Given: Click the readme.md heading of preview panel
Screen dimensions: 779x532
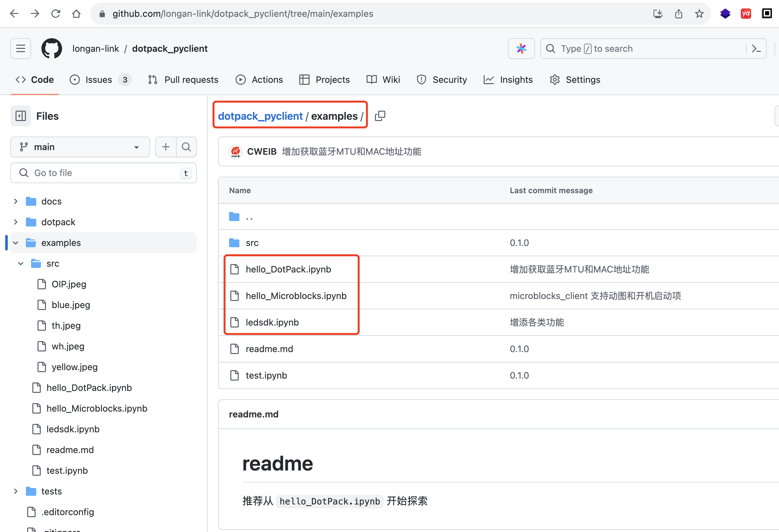Looking at the screenshot, I should (254, 414).
